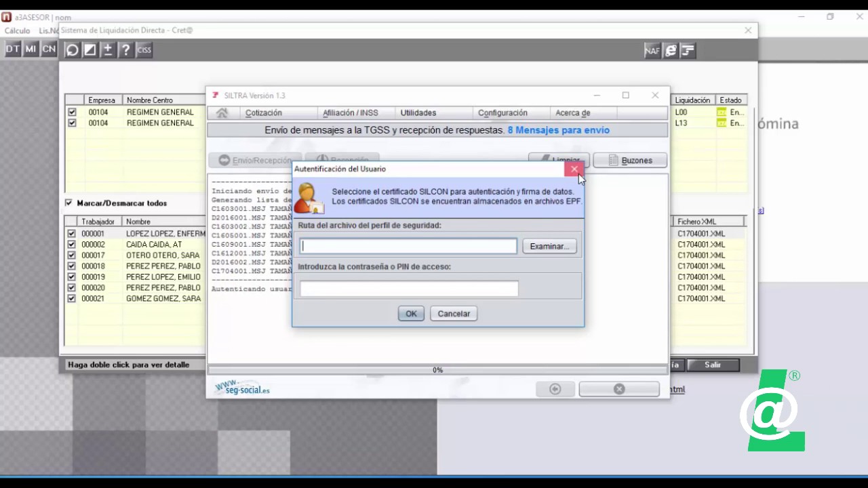
Task: Uncheck worker 000001 LOPEZ LOPEZ checkbox
Action: 72,234
